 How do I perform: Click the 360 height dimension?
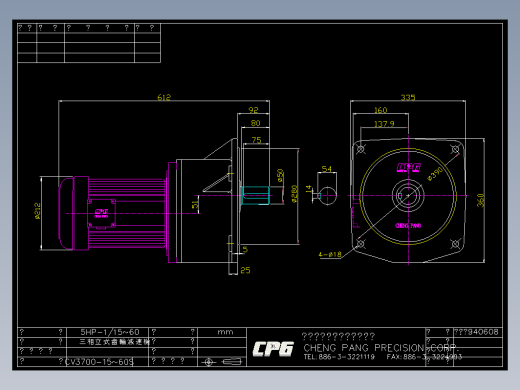(x=480, y=200)
